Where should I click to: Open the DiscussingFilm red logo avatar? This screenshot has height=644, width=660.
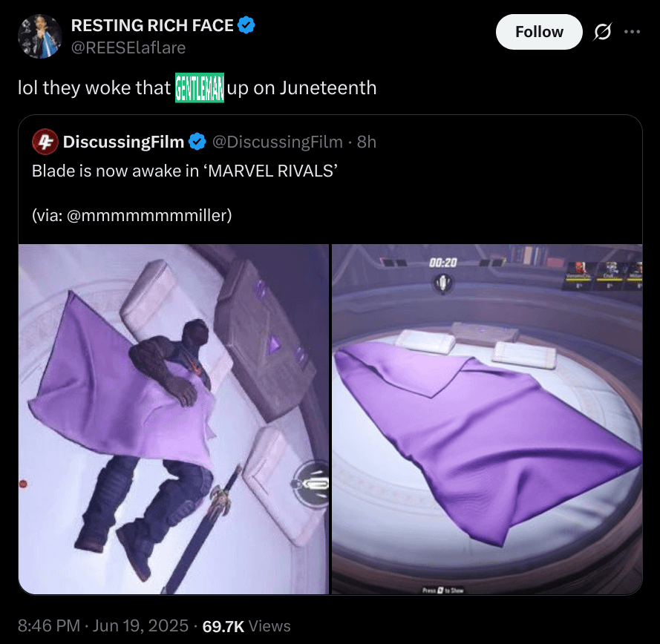pos(45,142)
